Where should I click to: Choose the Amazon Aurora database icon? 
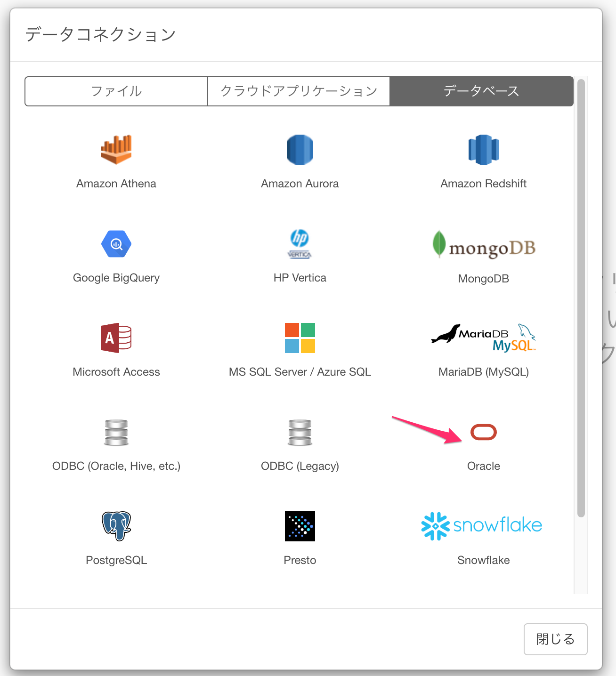pyautogui.click(x=300, y=150)
